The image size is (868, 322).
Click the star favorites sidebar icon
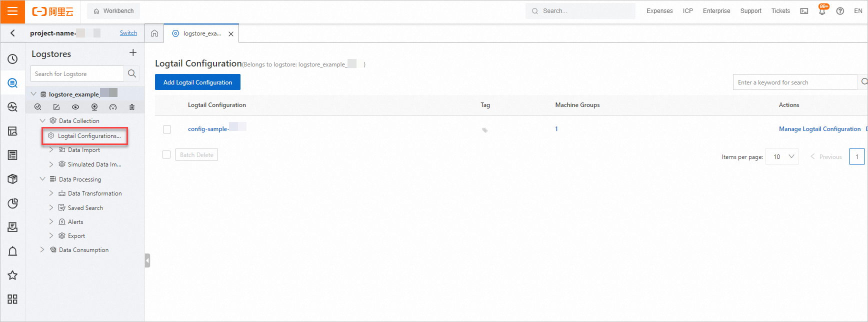pyautogui.click(x=12, y=275)
